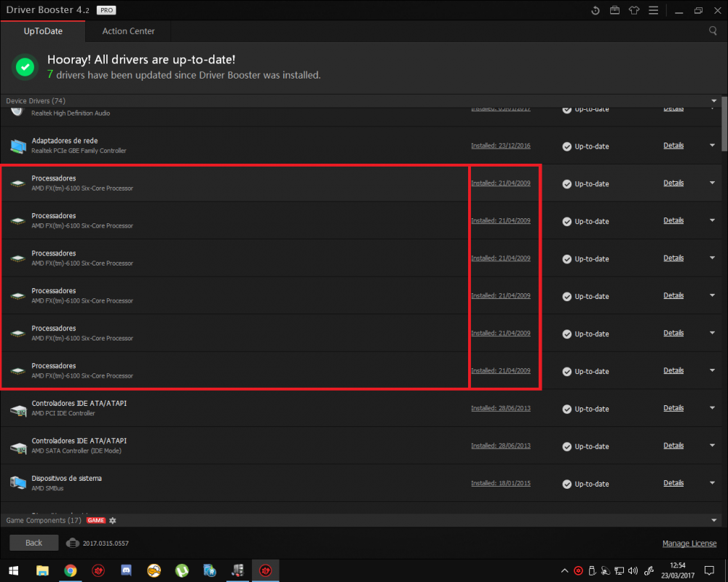The width and height of the screenshot is (728, 582).
Task: Click the GAME badge next to Game Components
Action: click(96, 520)
